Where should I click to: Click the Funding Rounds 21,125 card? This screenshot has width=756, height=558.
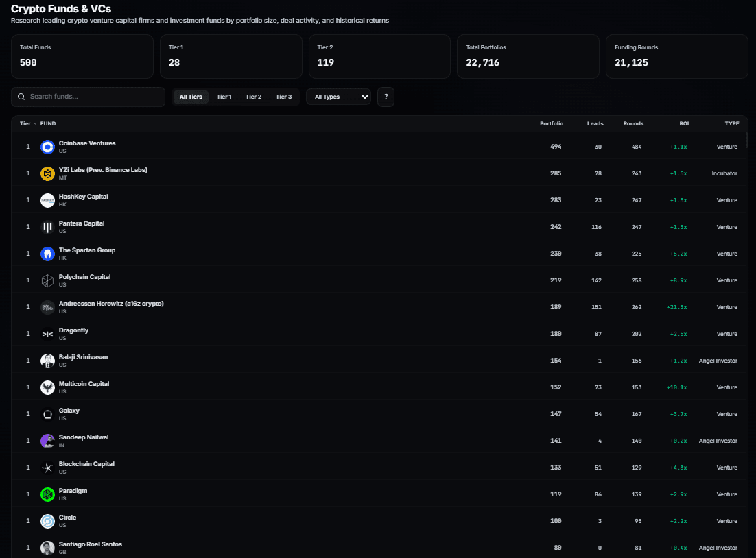(677, 56)
